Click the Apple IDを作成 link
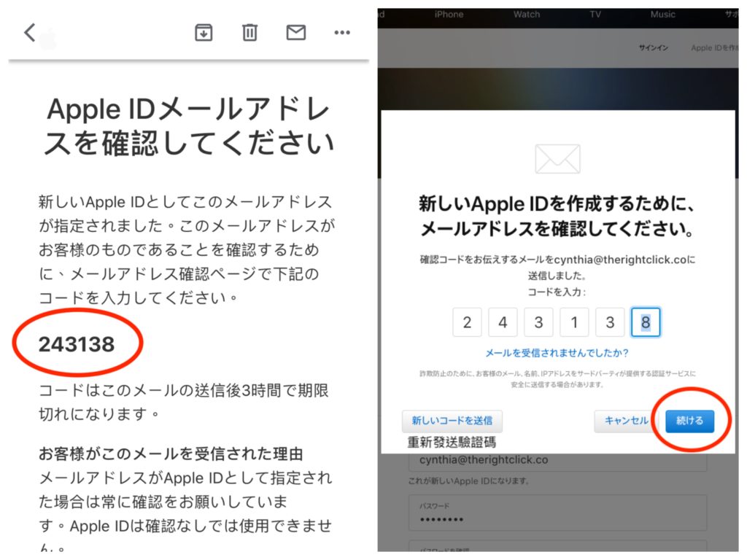The height and width of the screenshot is (560, 747). pyautogui.click(x=714, y=47)
